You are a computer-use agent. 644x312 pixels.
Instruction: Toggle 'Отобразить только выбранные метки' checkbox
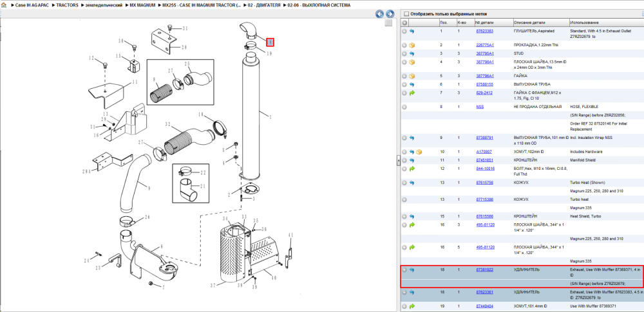pyautogui.click(x=406, y=14)
